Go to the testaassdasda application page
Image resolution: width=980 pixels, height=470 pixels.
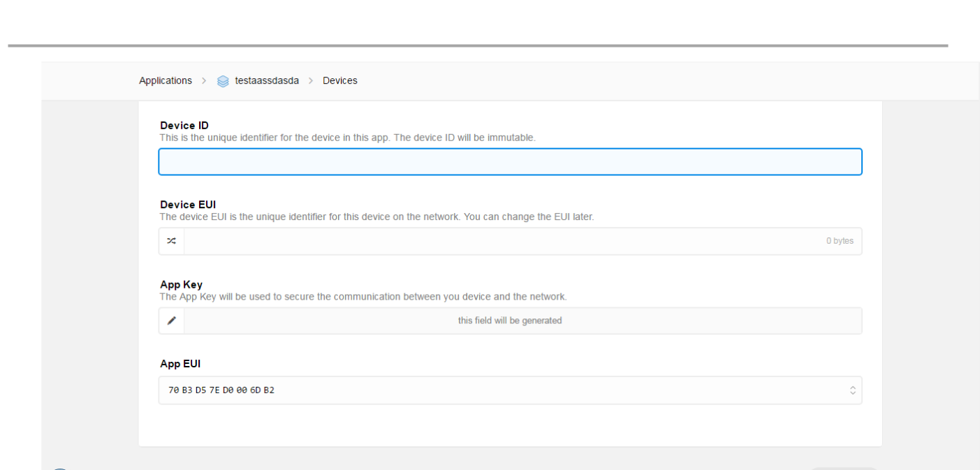pyautogui.click(x=267, y=80)
